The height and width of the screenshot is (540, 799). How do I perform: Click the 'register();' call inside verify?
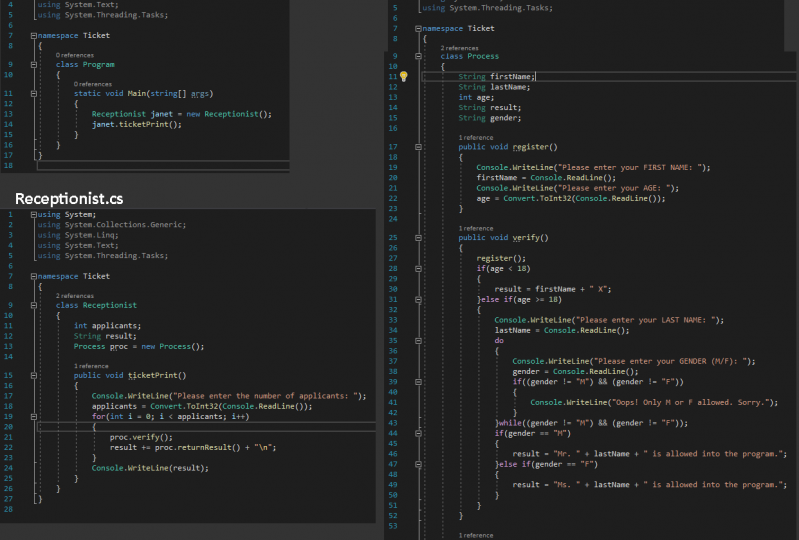pos(501,258)
